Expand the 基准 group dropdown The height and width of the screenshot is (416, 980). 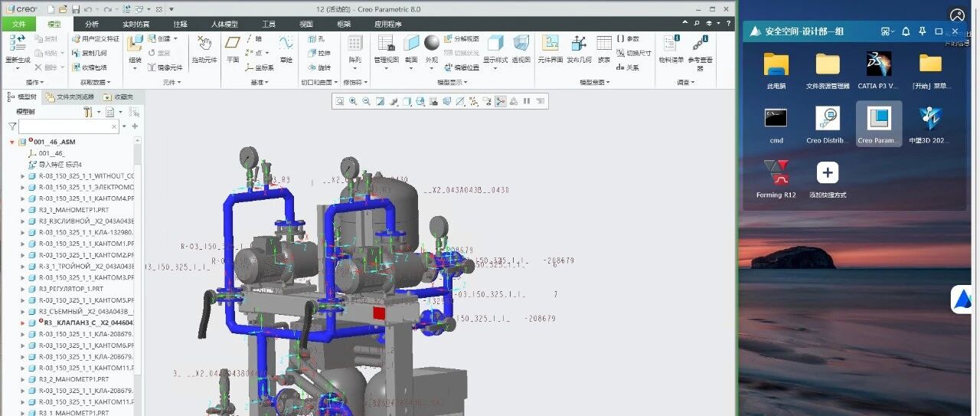(x=260, y=82)
